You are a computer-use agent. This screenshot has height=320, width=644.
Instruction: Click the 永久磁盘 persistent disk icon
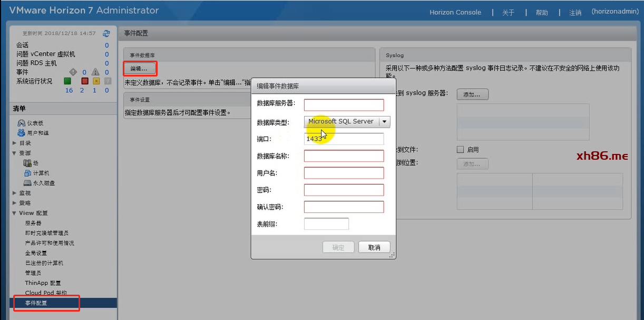pos(28,183)
